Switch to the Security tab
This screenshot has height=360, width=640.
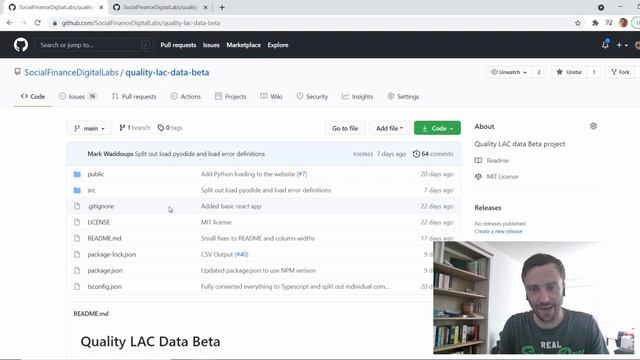[x=312, y=96]
